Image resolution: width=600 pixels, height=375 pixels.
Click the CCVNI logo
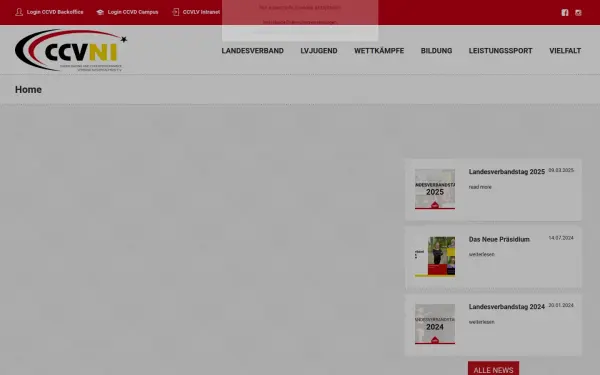[x=71, y=50]
